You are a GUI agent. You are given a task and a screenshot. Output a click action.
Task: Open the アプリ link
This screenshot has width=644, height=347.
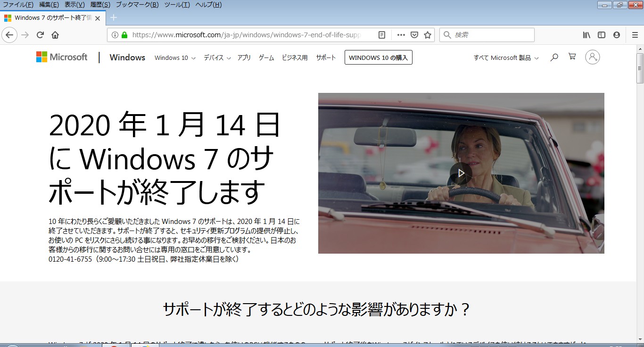coord(244,58)
